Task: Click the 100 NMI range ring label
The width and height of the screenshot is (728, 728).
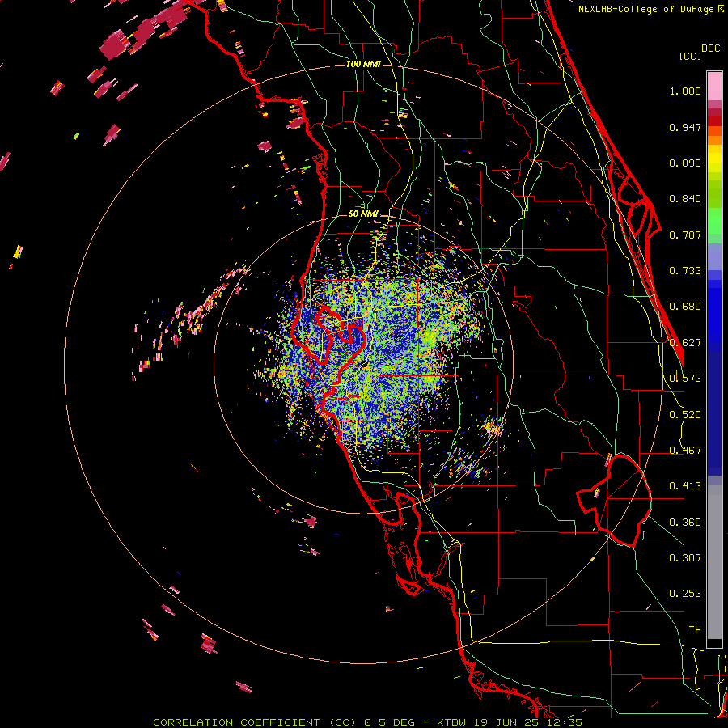Action: coord(363,64)
